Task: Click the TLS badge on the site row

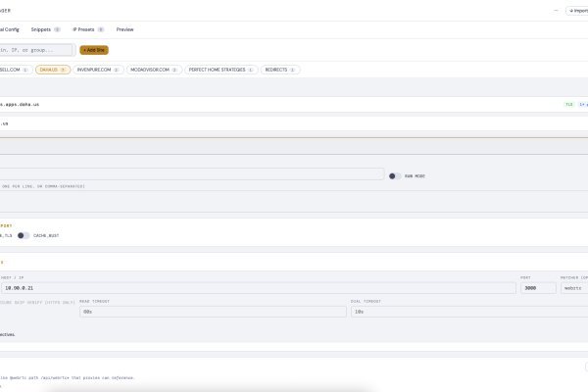Action: click(568, 104)
